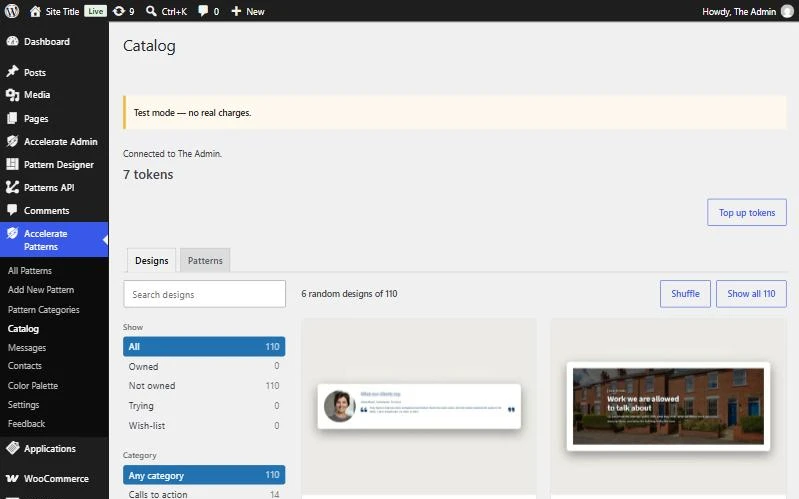
Task: Filter by Wish-list designs
Action: pyautogui.click(x=204, y=426)
